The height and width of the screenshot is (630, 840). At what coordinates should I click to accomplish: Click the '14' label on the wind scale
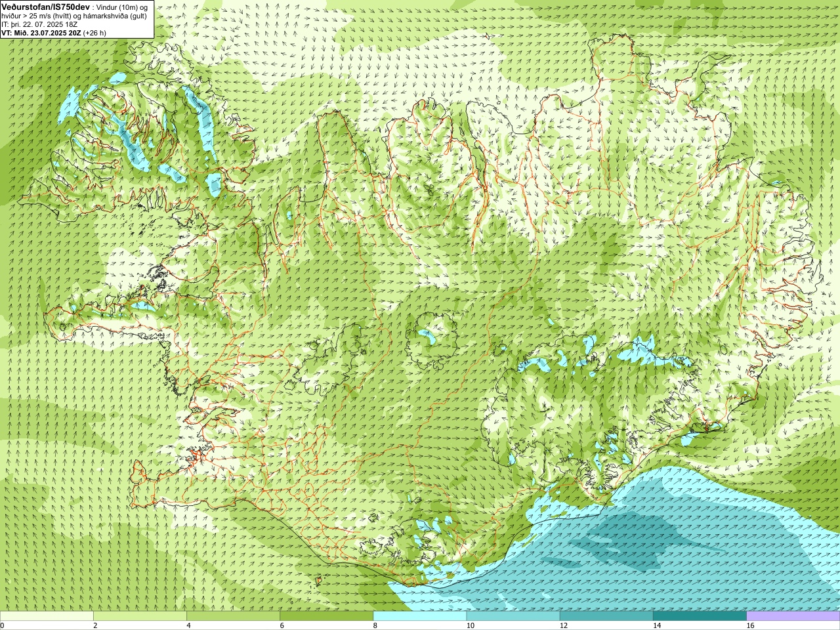(657, 625)
